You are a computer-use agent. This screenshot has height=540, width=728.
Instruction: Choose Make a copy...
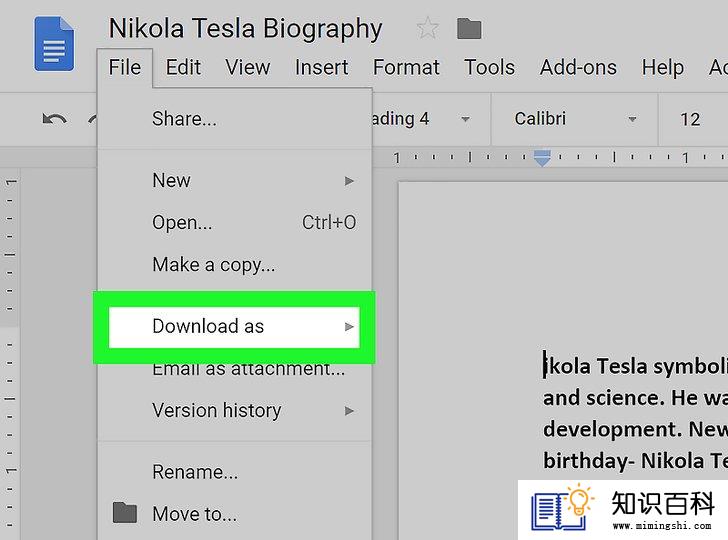click(x=234, y=265)
